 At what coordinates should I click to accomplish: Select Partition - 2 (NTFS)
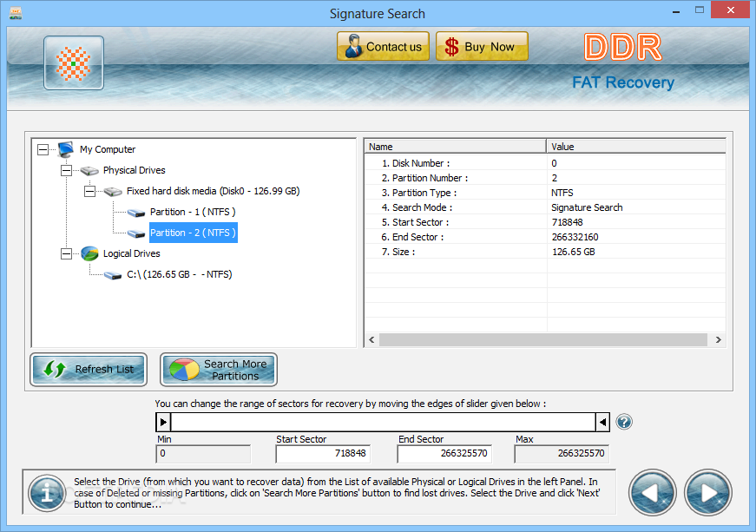click(x=193, y=233)
